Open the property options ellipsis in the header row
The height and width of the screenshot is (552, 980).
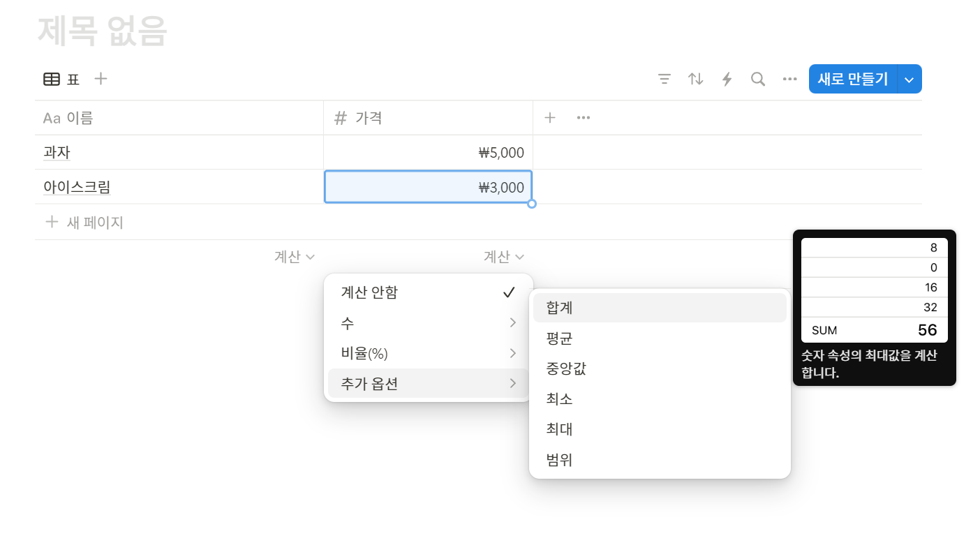click(584, 118)
